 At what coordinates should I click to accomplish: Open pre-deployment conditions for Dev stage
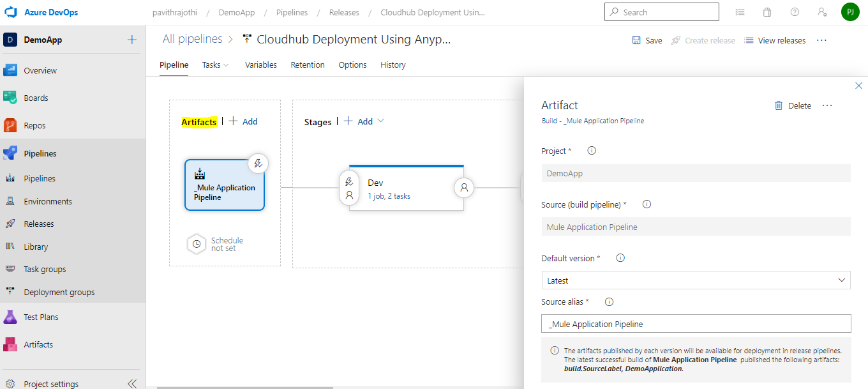(349, 188)
